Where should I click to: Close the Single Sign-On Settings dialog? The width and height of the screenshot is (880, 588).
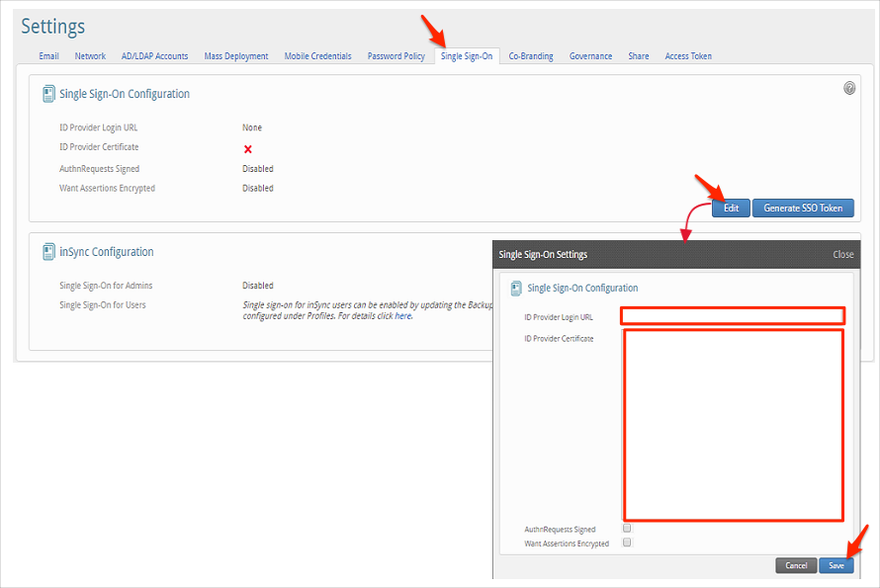842,254
